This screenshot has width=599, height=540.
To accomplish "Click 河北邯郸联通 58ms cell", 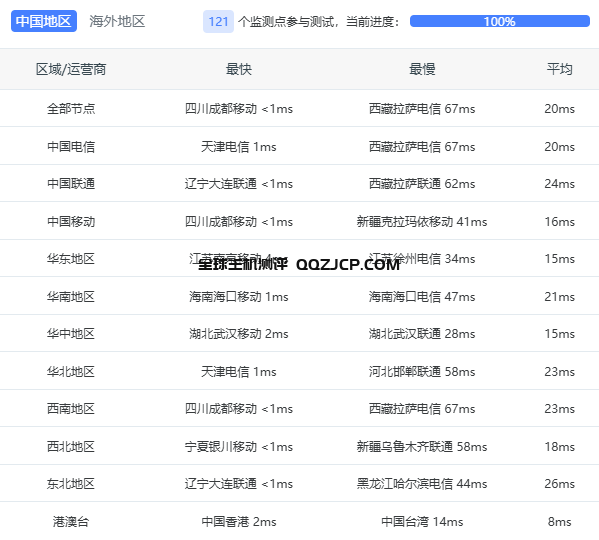I will (422, 372).
